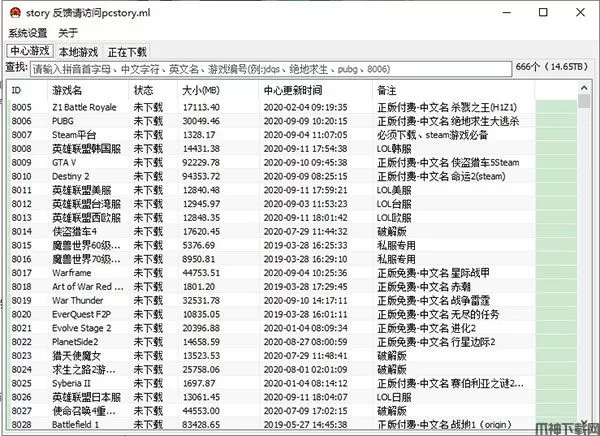Select the 侠盗猎车4 row

click(x=292, y=231)
